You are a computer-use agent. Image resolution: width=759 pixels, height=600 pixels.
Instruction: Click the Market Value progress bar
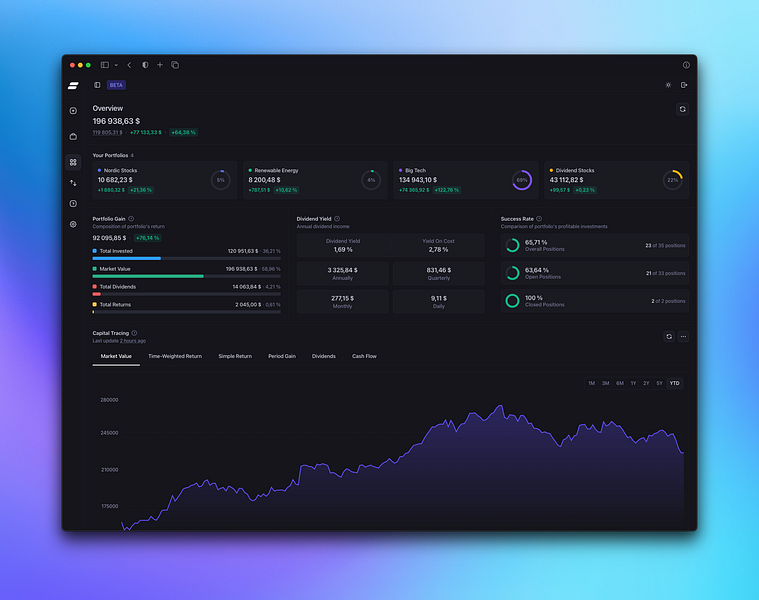[x=186, y=276]
